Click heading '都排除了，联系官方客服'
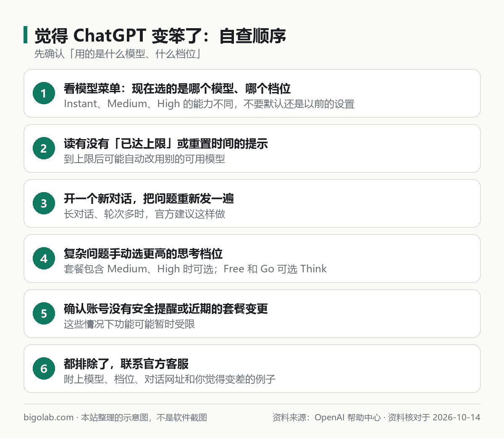Image resolution: width=504 pixels, height=438 pixels. coord(126,364)
